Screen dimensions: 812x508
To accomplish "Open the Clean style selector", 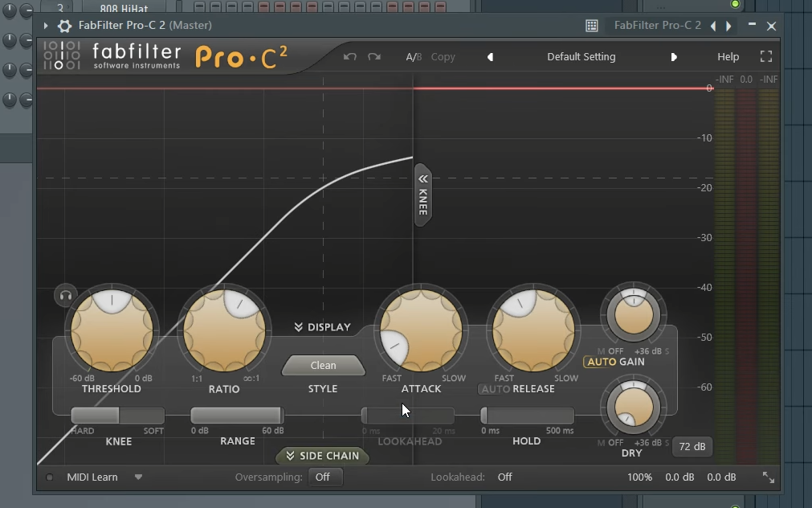I will tap(323, 366).
